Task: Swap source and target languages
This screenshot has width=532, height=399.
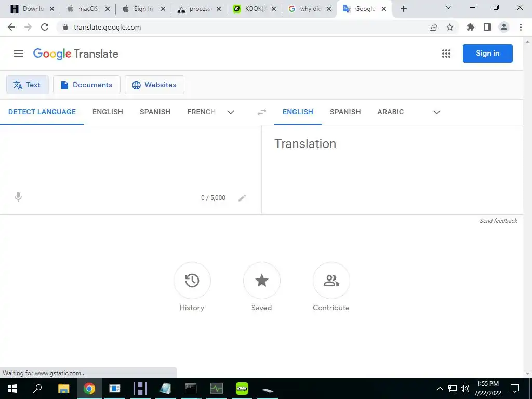Action: click(262, 112)
